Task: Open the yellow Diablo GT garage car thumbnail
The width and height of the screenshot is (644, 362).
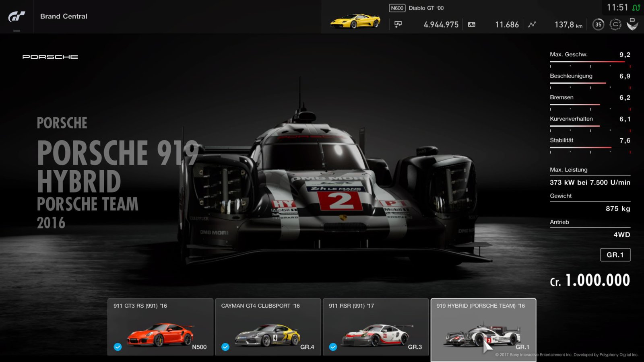Action: tap(355, 21)
